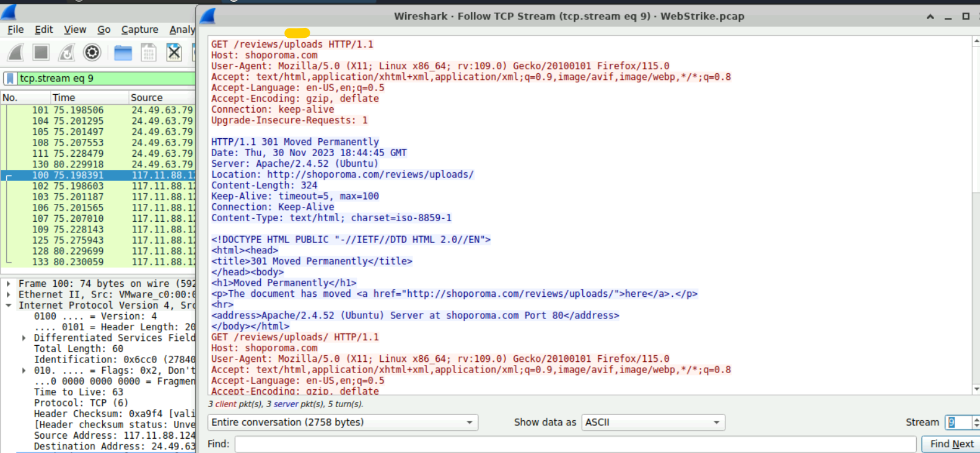This screenshot has width=980, height=453.
Task: Open capture options gear icon
Action: coord(92,53)
